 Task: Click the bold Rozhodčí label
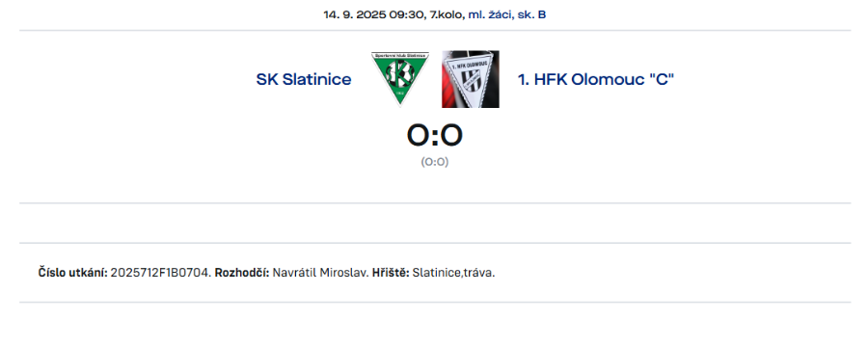pos(242,272)
